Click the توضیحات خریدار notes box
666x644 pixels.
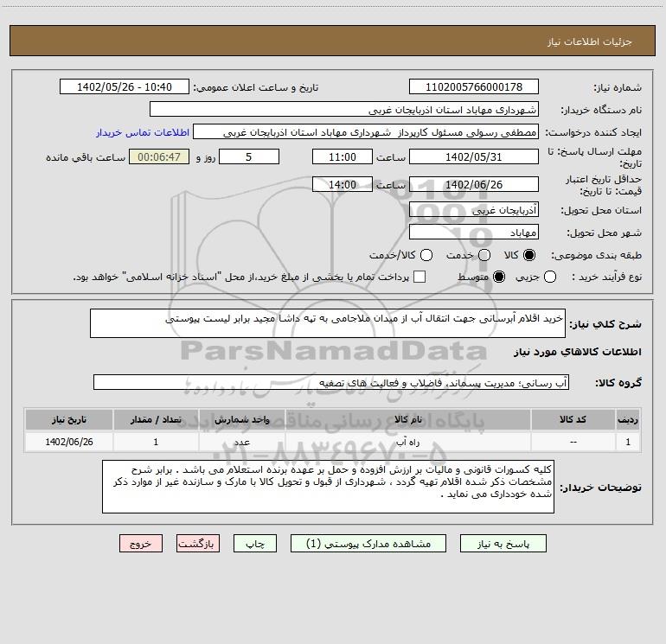[328, 487]
